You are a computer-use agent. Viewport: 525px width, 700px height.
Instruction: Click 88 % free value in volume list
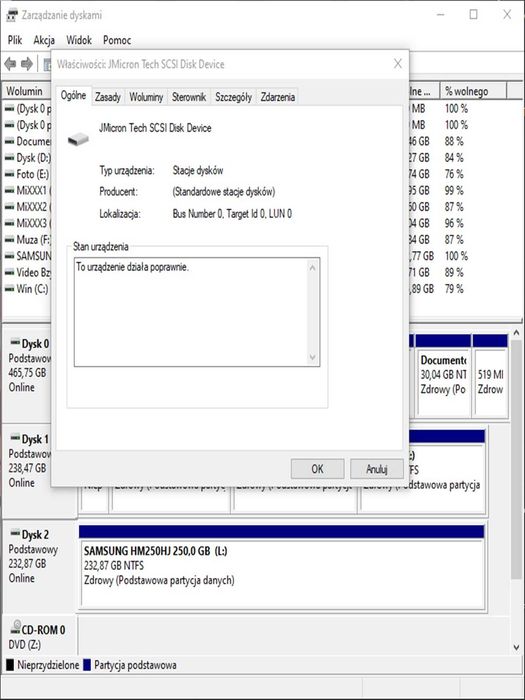[x=454, y=142]
